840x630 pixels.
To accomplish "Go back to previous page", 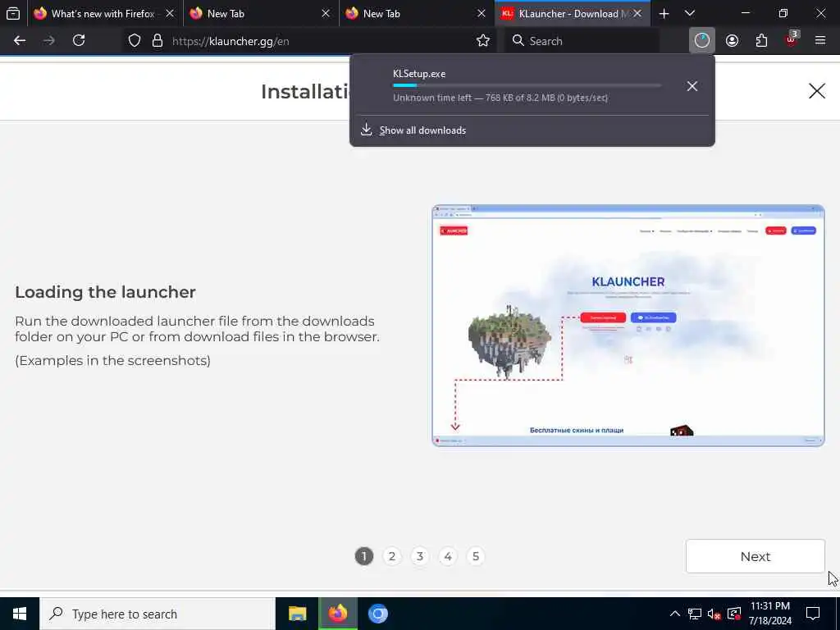I will coord(20,41).
